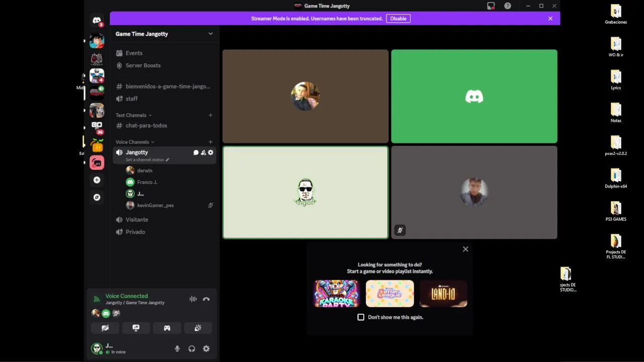Open the pink robot-face server icon
This screenshot has width=644, height=362.
click(x=97, y=163)
